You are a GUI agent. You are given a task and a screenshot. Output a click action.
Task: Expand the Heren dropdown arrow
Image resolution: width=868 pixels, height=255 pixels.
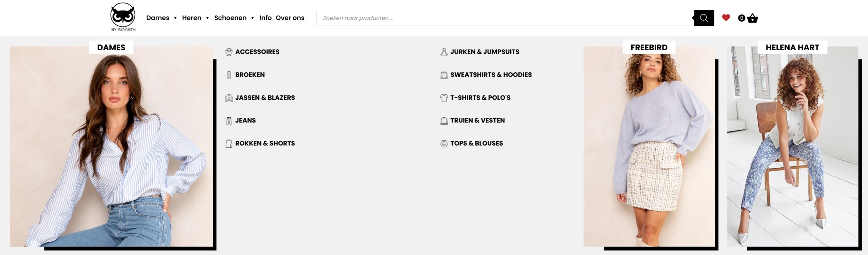[207, 18]
